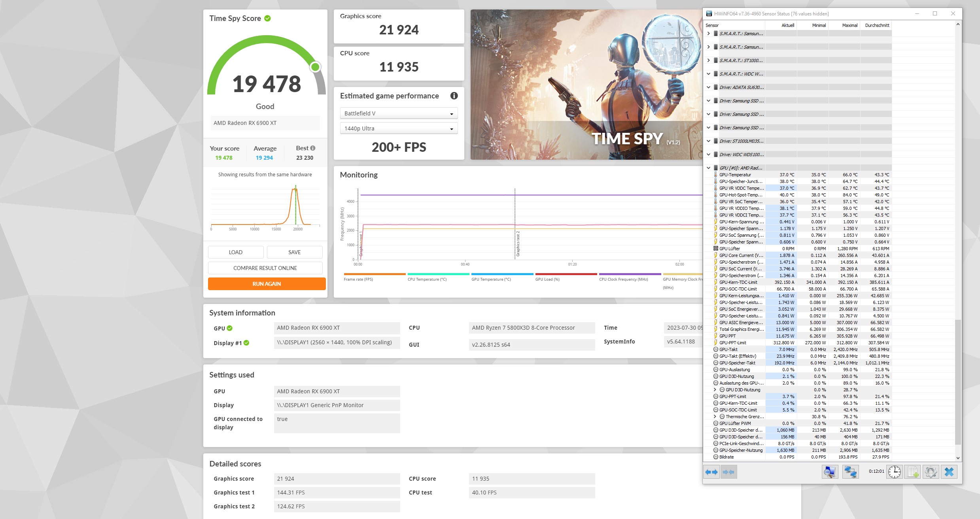Click the LOAD button
980x519 pixels.
236,252
